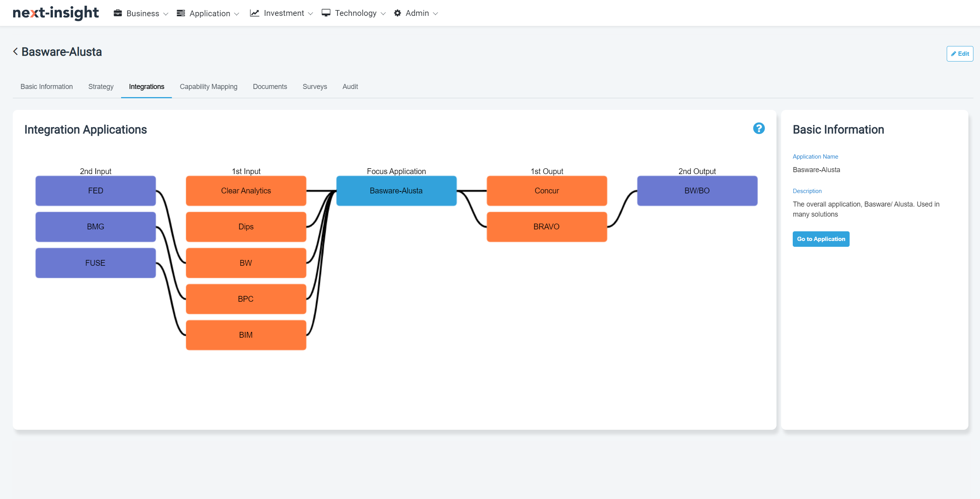Switch to the Basic Information tab
This screenshot has height=499, width=980.
pos(46,87)
